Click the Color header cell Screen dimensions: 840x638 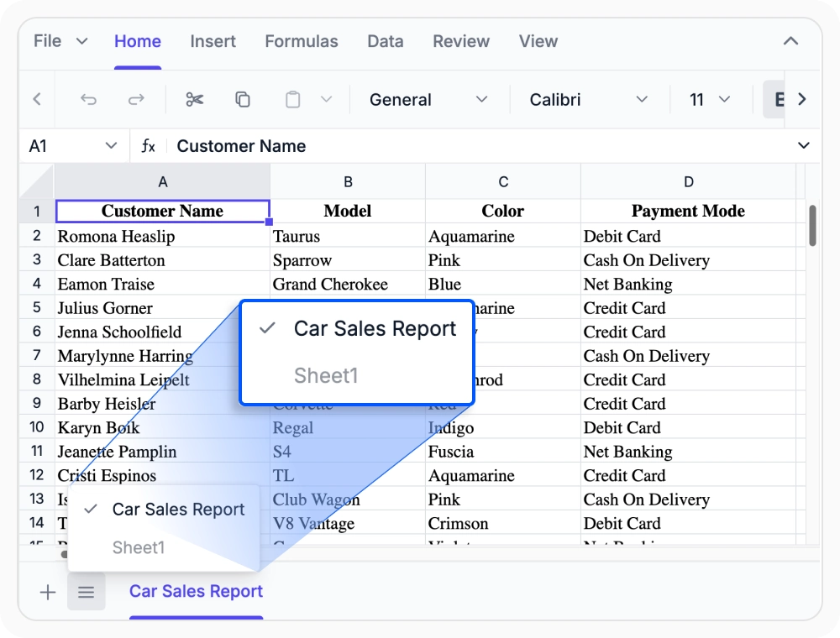tap(503, 211)
